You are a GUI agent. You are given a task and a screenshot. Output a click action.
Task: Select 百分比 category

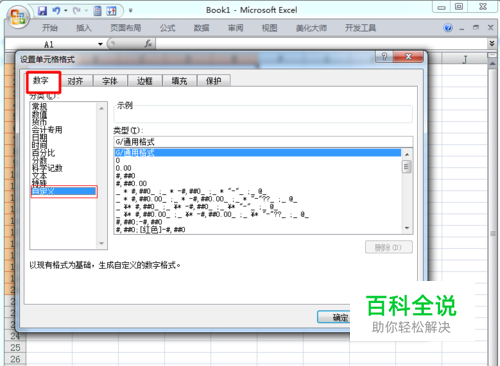click(43, 153)
